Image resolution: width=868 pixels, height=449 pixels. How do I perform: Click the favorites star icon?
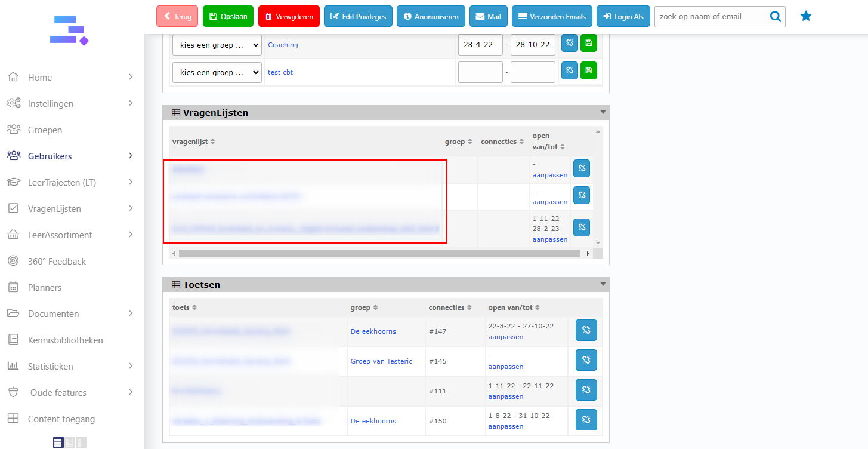(x=806, y=17)
